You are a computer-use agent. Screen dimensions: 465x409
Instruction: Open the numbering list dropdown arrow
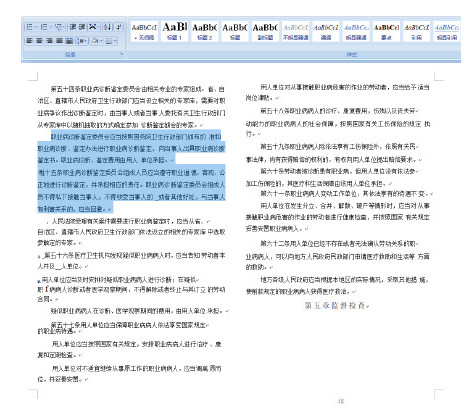[50, 27]
